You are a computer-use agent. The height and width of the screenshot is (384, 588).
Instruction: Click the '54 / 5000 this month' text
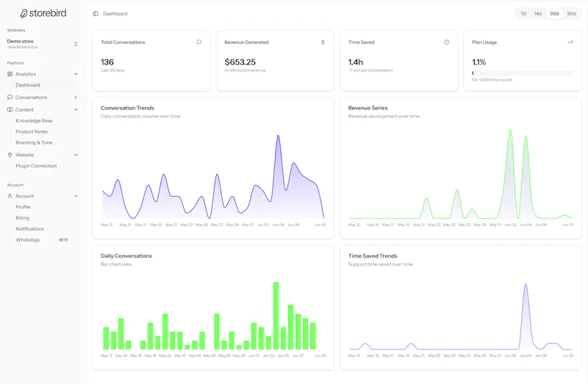click(492, 80)
